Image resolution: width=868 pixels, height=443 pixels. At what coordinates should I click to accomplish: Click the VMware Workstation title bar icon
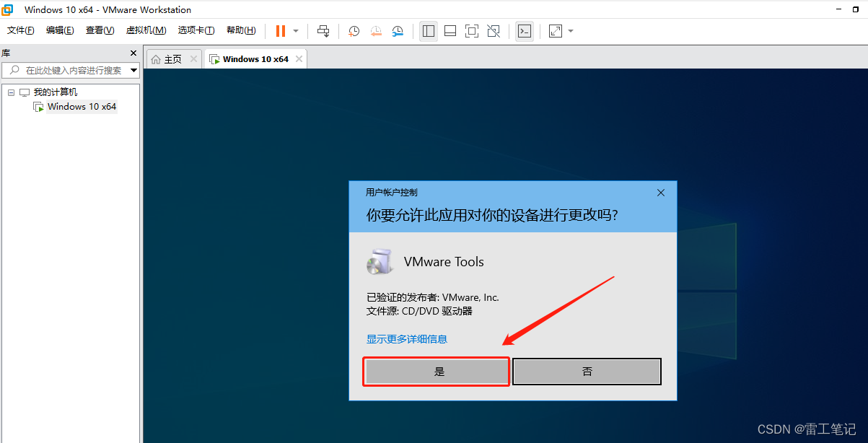click(7, 9)
